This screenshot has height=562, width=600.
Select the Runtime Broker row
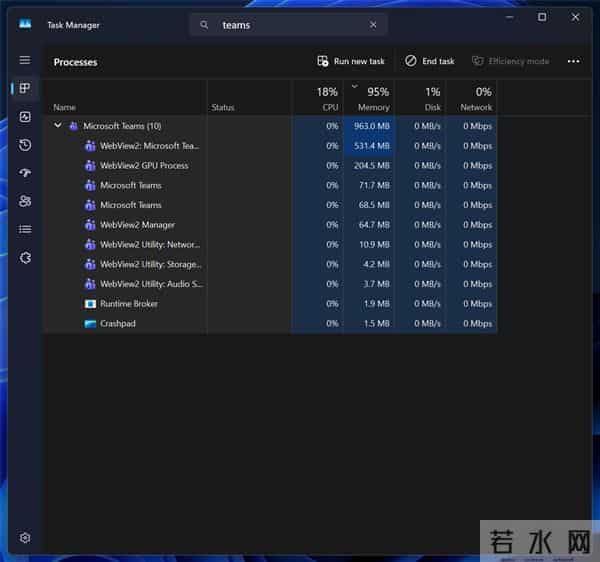272,304
